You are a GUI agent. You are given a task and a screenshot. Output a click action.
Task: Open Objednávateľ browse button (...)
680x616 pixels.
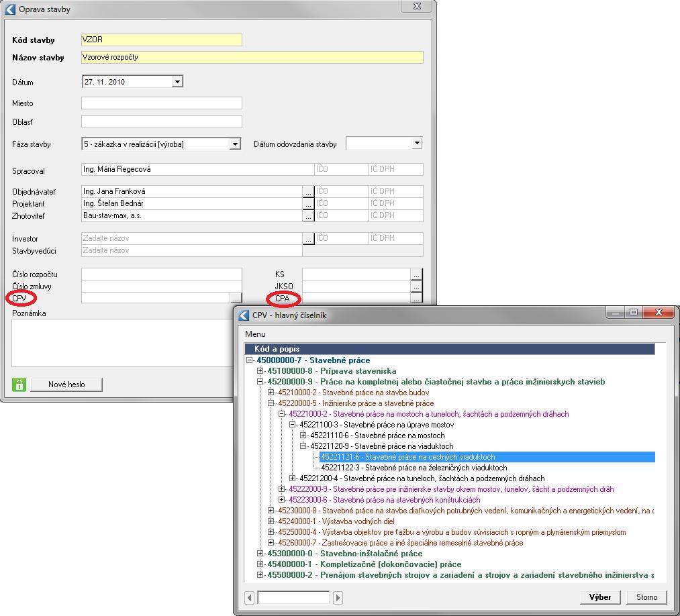coord(308,191)
